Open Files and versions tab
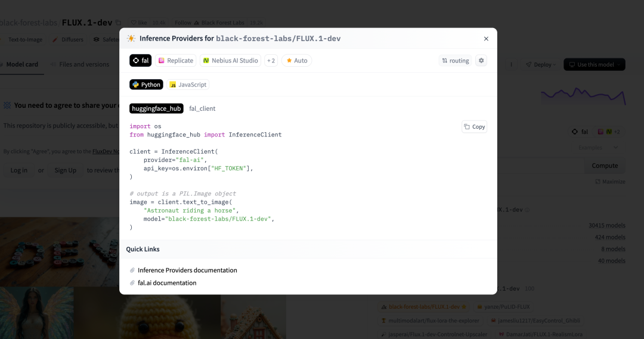This screenshot has height=339, width=644. point(80,64)
